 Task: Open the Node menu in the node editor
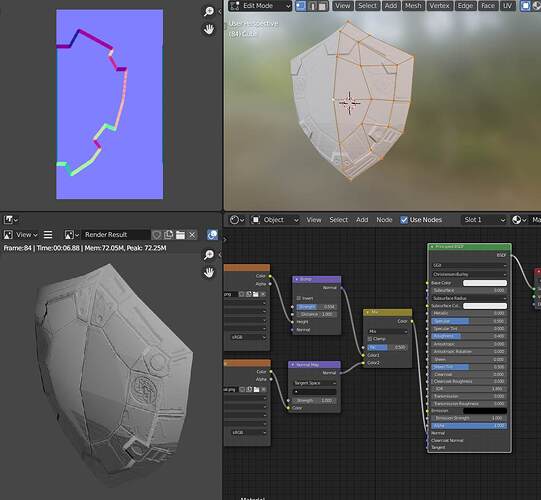pyautogui.click(x=384, y=220)
